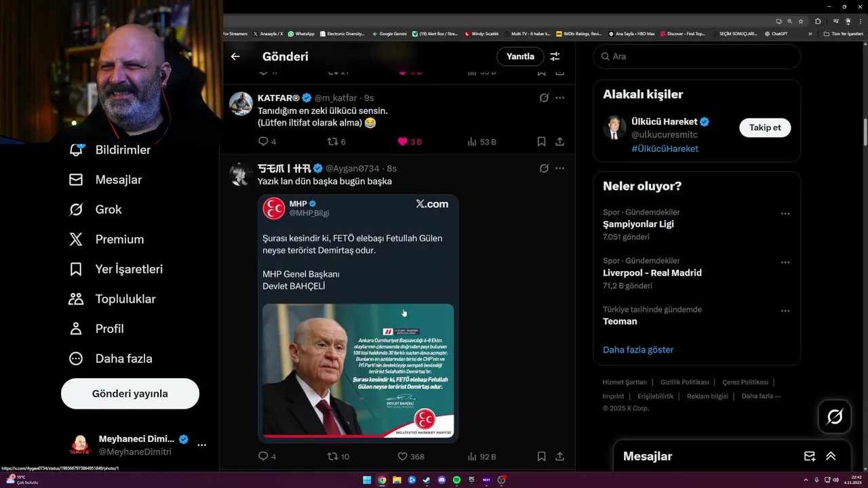View analytics of KATFAR's post 53 B
868x488 pixels.
[481, 142]
